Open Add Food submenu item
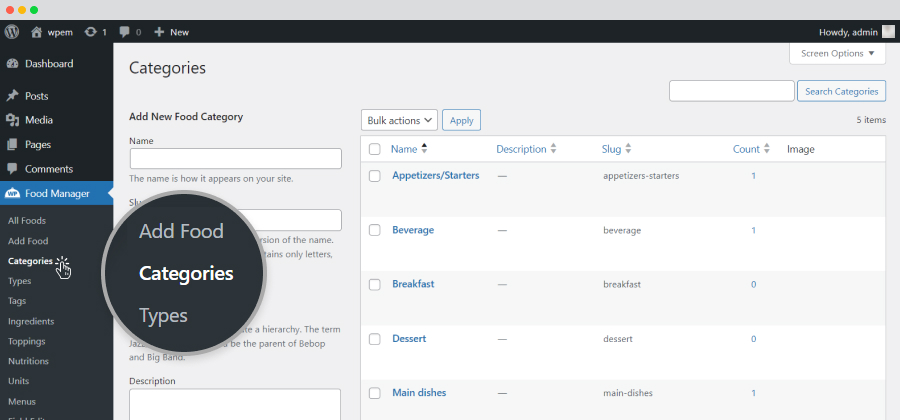 28,241
